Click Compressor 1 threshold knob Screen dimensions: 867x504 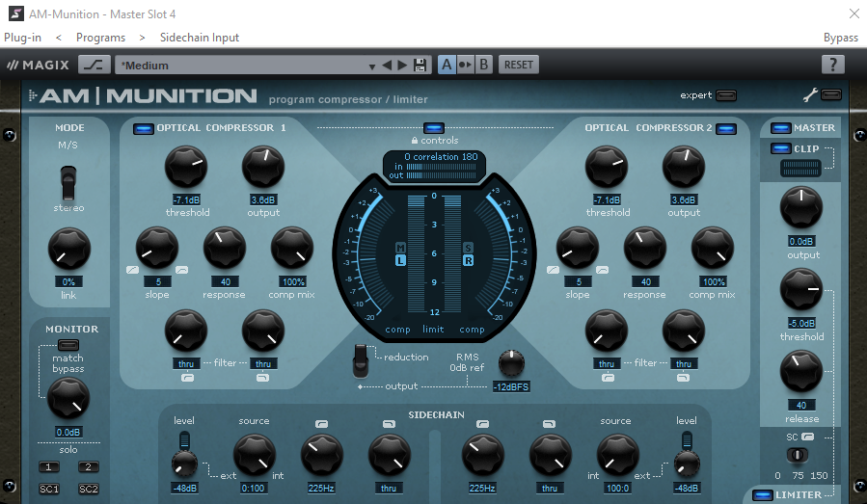186,167
